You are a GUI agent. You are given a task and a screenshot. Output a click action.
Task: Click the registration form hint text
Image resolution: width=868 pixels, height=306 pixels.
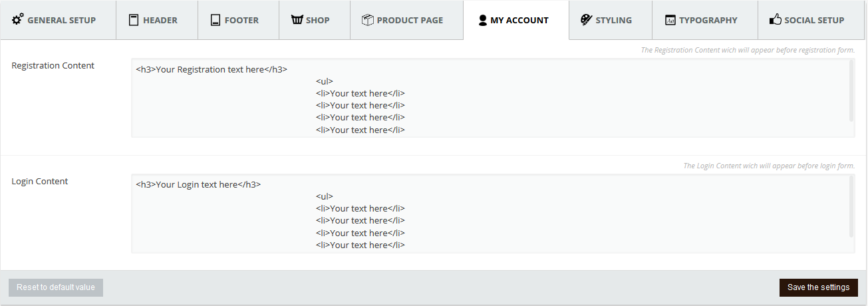(748, 50)
